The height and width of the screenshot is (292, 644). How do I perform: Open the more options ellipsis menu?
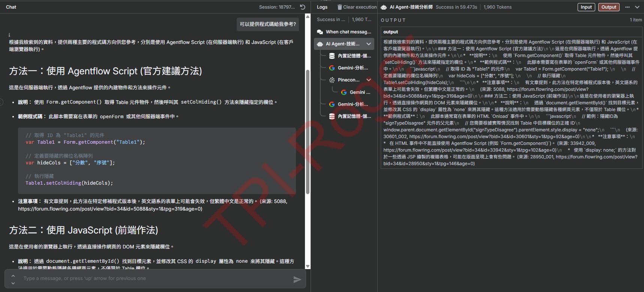(x=627, y=7)
